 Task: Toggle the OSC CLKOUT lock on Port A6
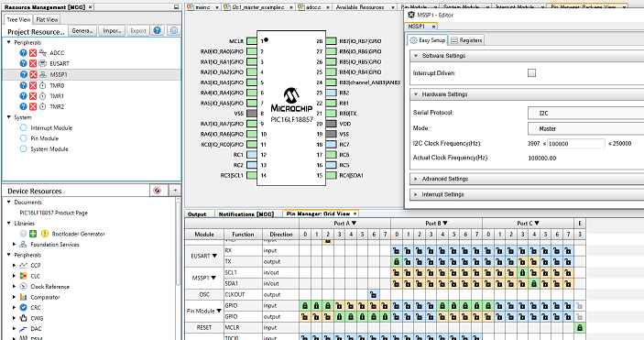(x=374, y=295)
